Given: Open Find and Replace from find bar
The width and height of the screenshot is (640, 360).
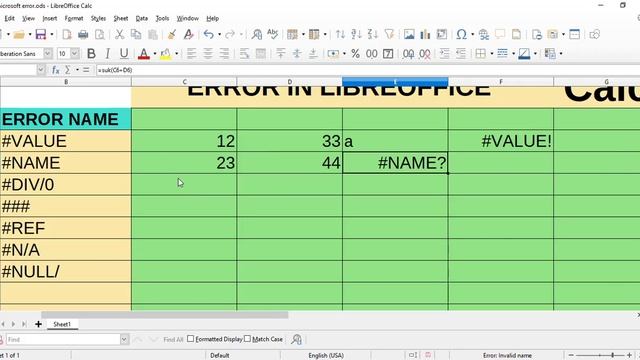Looking at the screenshot, I should [296, 339].
